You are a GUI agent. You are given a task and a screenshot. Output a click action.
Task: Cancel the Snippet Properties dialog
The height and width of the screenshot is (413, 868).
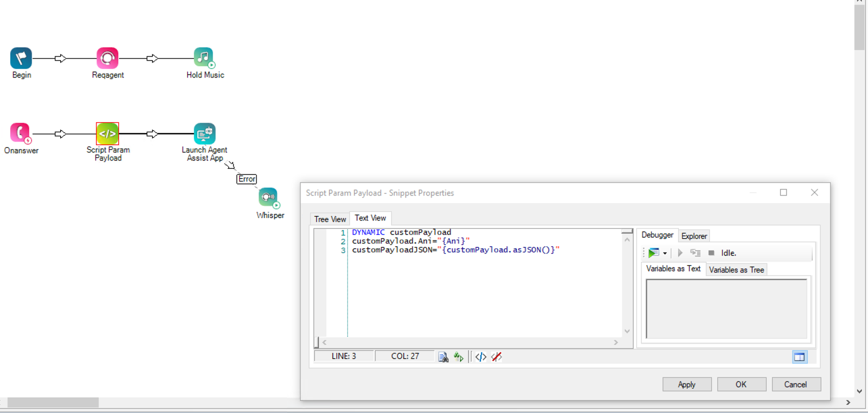point(796,384)
